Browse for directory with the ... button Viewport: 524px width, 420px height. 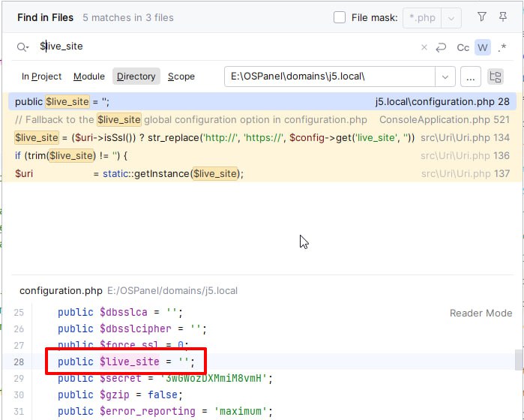pos(471,77)
